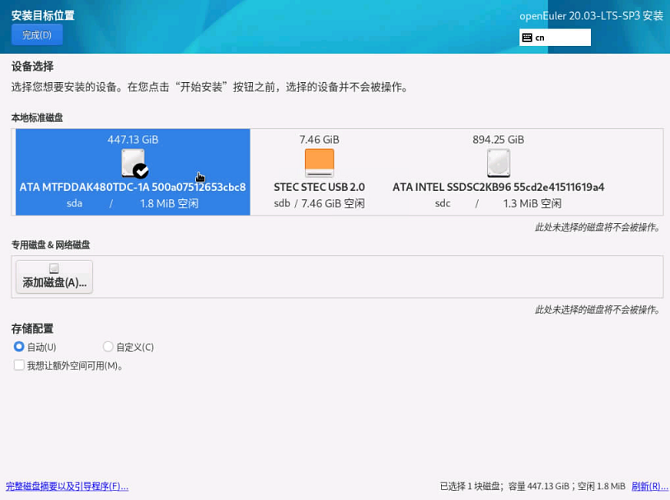The image size is (670, 500).
Task: Click the 447.13 GiB capacity label
Action: click(x=132, y=140)
